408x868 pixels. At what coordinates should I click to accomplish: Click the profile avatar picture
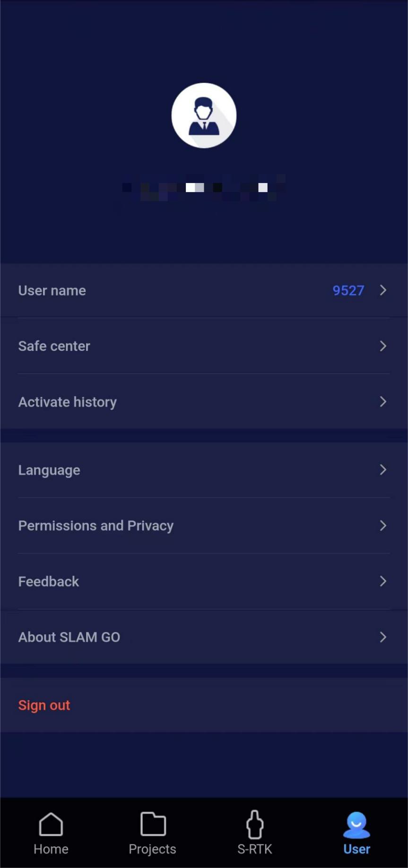click(x=204, y=115)
